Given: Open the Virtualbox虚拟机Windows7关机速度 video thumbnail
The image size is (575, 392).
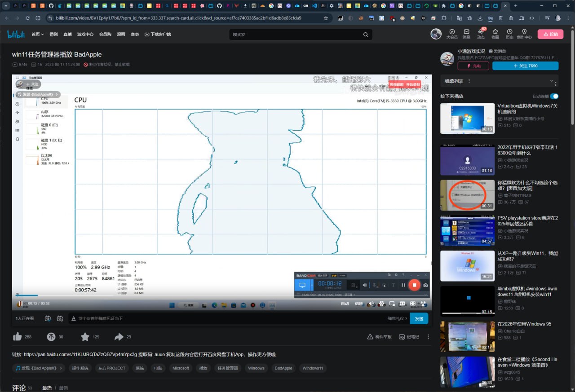Looking at the screenshot, I should pyautogui.click(x=467, y=119).
